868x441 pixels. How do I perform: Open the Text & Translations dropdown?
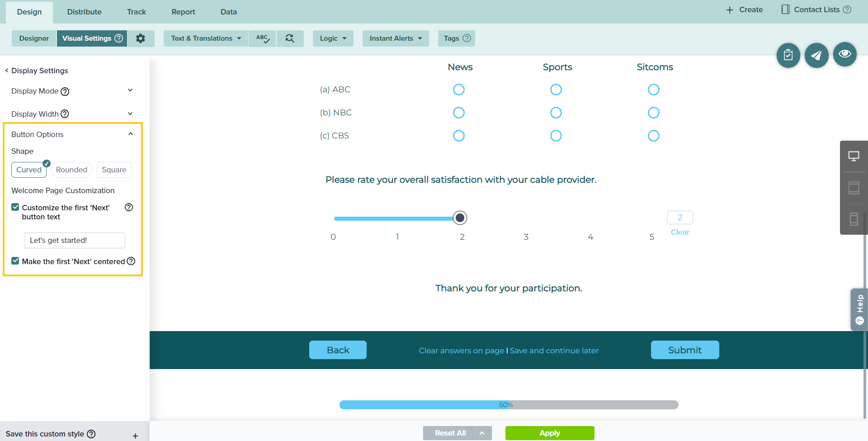click(x=206, y=38)
